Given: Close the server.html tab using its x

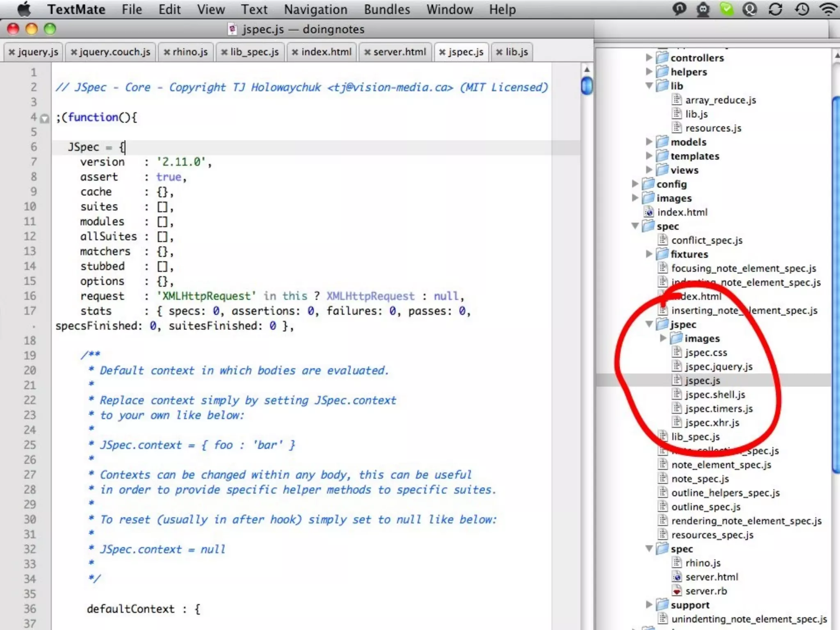Looking at the screenshot, I should point(367,52).
